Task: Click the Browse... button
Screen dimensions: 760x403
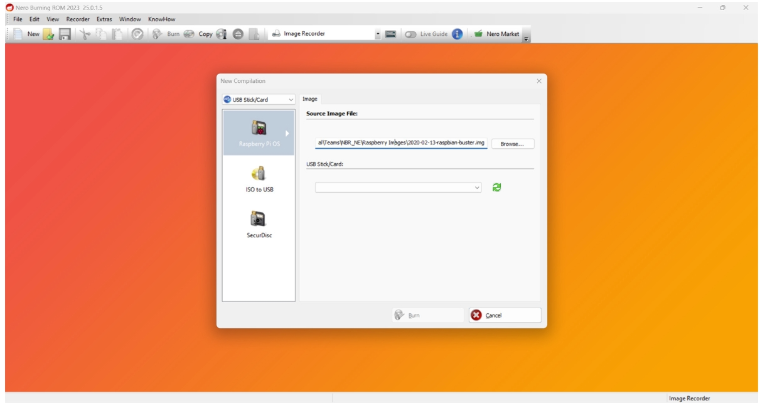Action: click(x=512, y=144)
